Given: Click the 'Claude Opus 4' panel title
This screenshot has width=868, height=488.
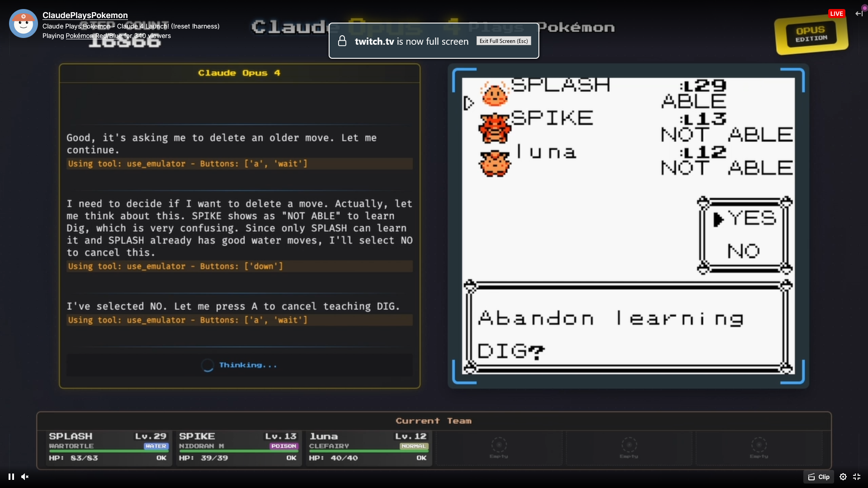Looking at the screenshot, I should coord(239,73).
